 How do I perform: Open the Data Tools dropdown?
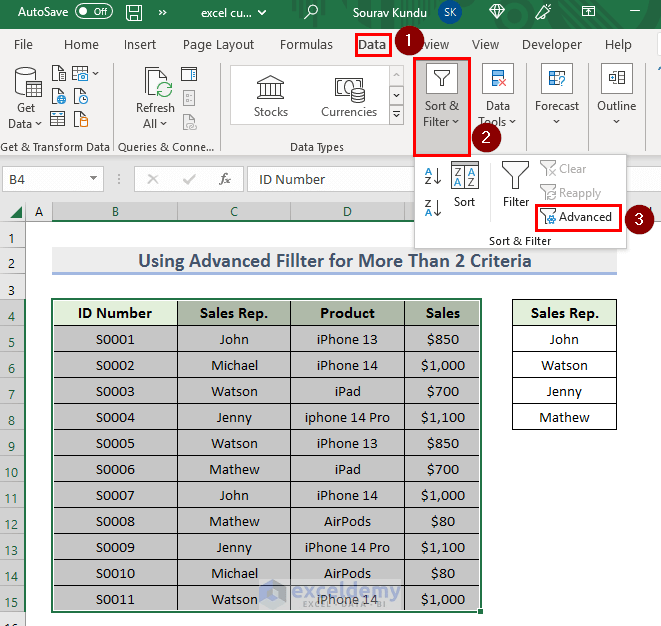(x=497, y=95)
